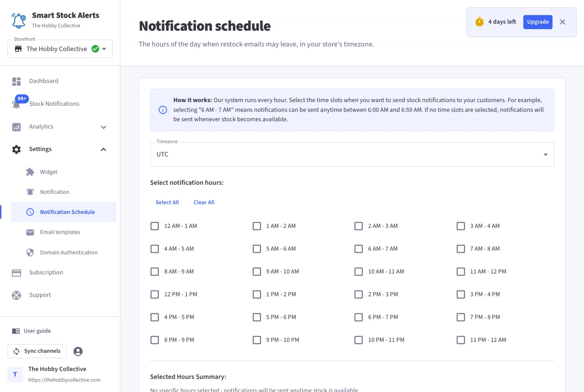
Task: Collapse the Settings section chevron
Action: click(104, 150)
